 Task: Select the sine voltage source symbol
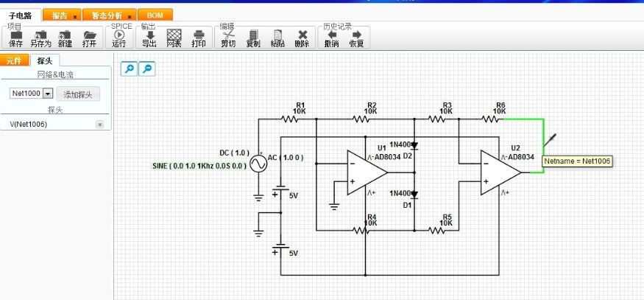pyautogui.click(x=258, y=164)
